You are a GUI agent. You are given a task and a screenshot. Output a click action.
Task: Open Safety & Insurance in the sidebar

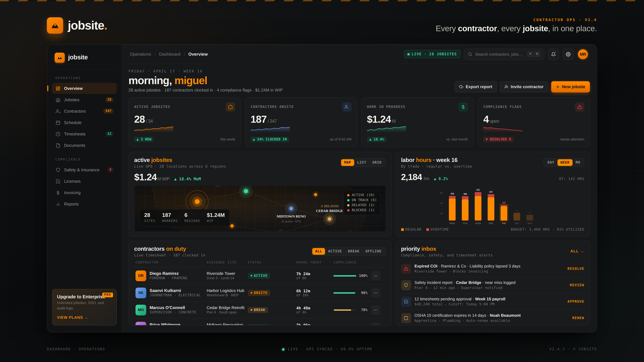pos(82,170)
